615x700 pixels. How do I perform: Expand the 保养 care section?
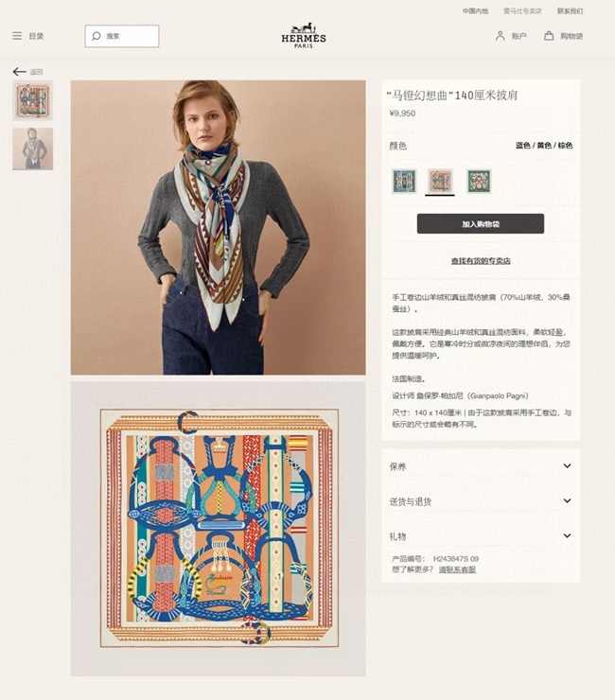[x=481, y=466]
